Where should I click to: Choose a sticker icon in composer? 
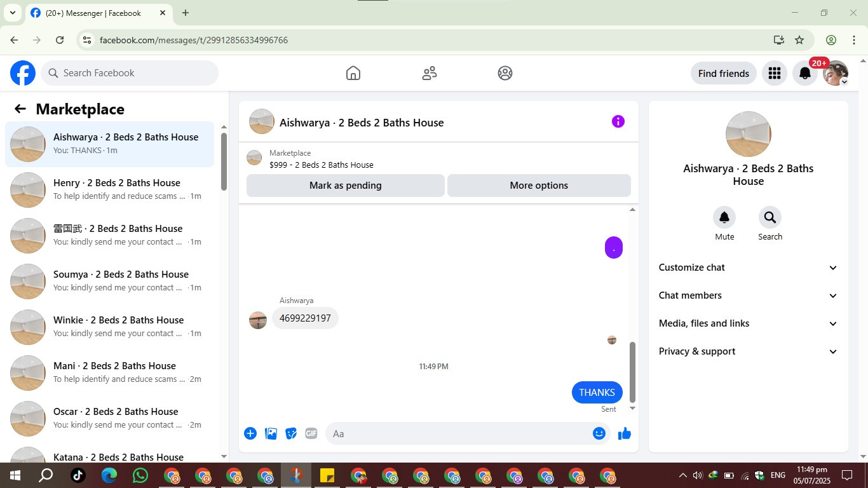(291, 433)
